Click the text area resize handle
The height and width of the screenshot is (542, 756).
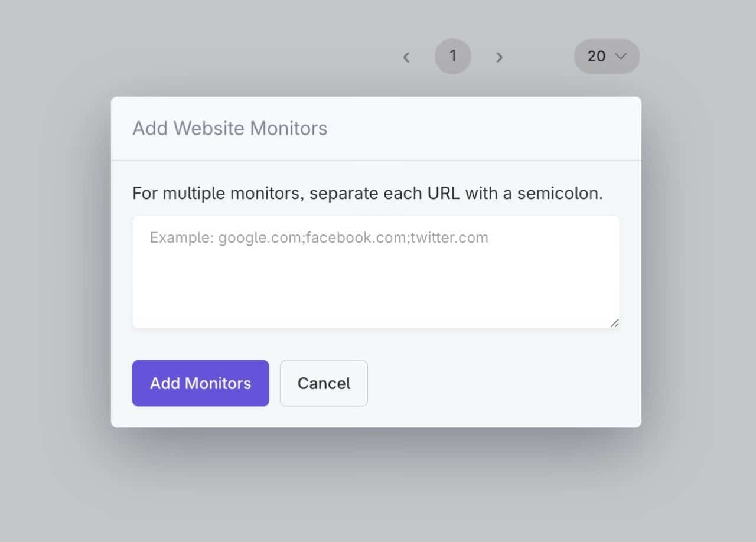[614, 323]
